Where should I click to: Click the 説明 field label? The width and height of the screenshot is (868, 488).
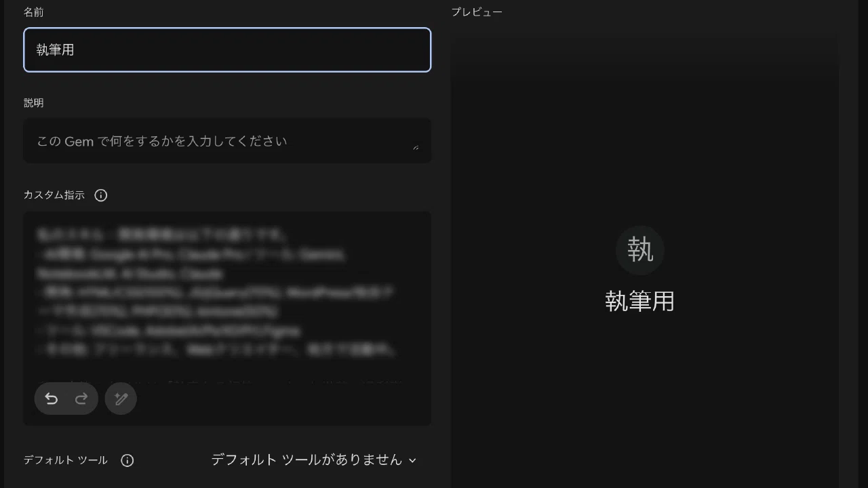click(34, 103)
